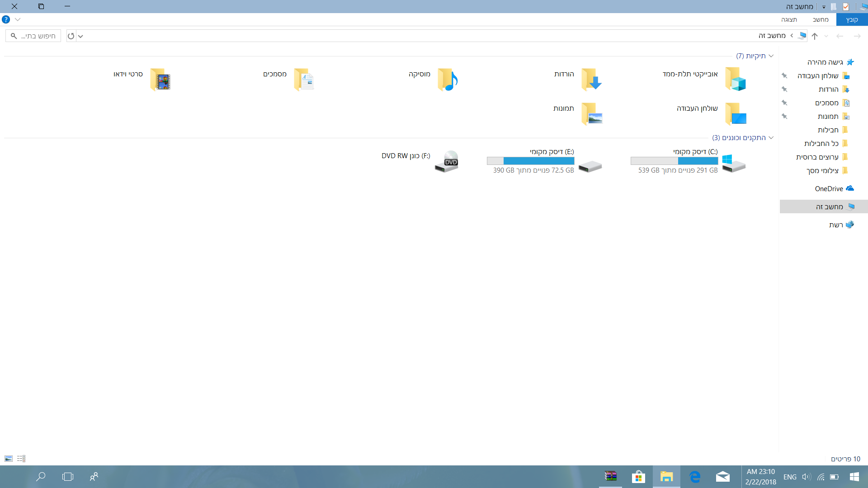Open the address bar history dropdown
Image resolution: width=868 pixels, height=488 pixels.
pyautogui.click(x=80, y=36)
